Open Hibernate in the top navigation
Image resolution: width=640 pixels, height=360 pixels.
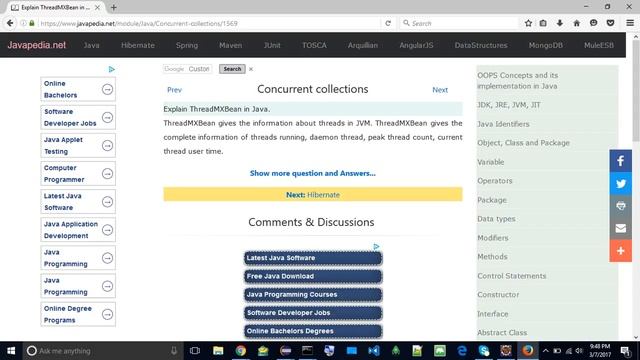click(138, 45)
